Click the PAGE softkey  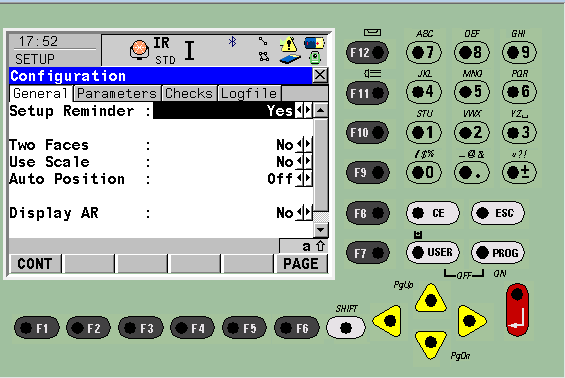coord(301,264)
